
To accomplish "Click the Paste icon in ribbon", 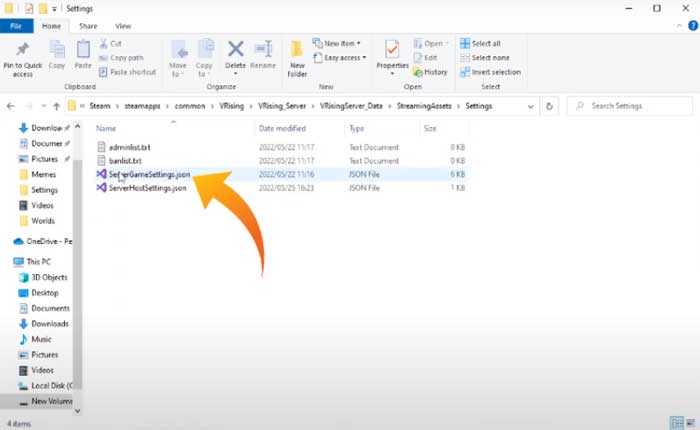I will 83,50.
